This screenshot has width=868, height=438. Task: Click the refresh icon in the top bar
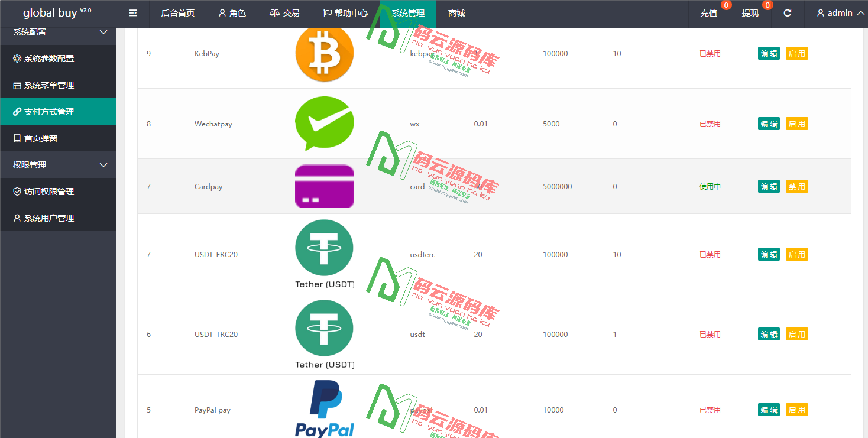tap(787, 12)
